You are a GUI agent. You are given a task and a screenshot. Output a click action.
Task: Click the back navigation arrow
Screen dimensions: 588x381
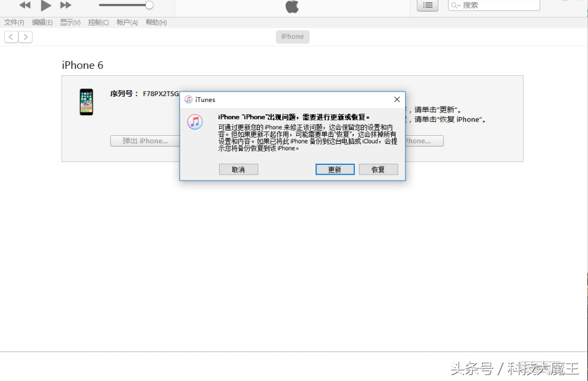click(11, 37)
